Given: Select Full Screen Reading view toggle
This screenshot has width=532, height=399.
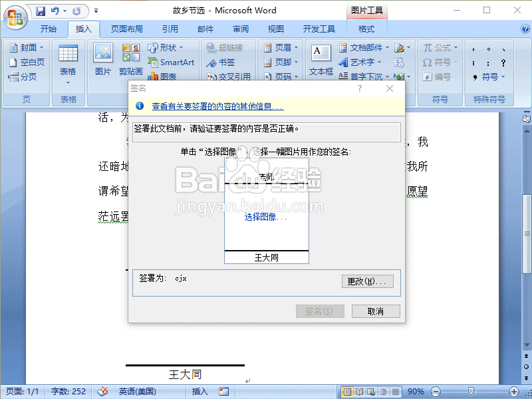Looking at the screenshot, I should [359, 392].
